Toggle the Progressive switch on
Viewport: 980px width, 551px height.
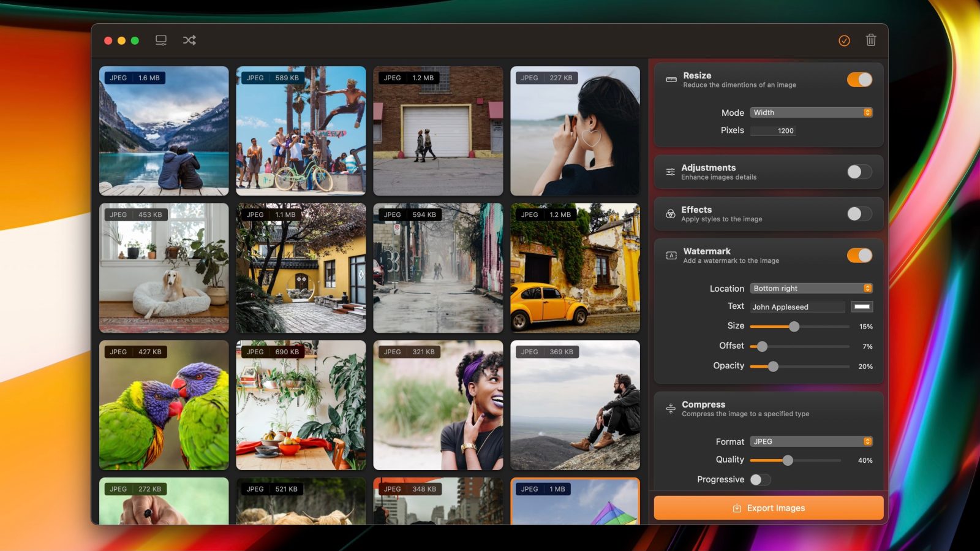click(x=760, y=480)
